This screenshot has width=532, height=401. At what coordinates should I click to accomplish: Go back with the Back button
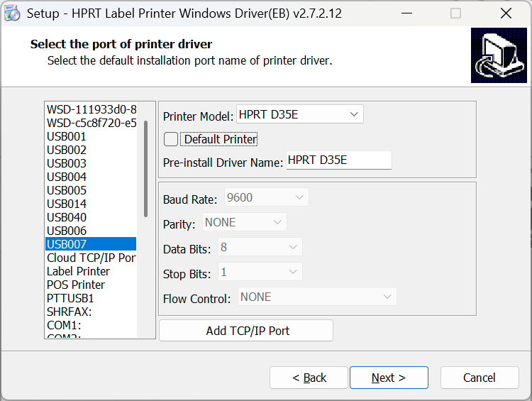pos(309,378)
